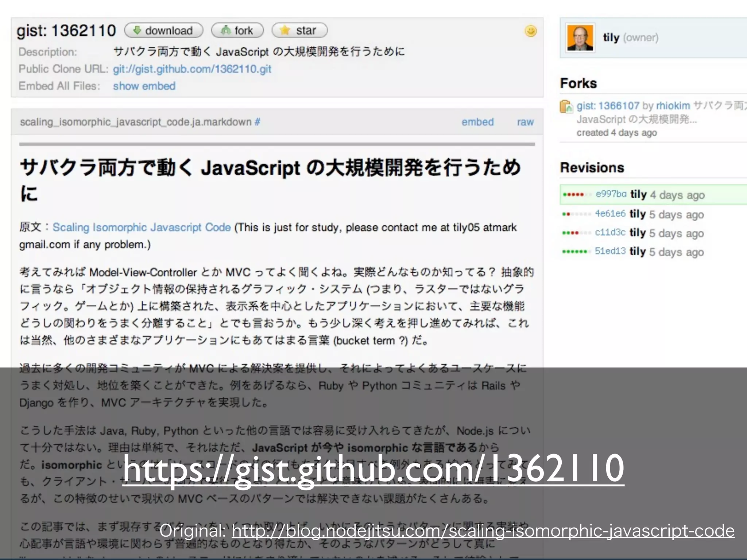Open the embed link for the markdown file
747x560 pixels.
click(477, 122)
